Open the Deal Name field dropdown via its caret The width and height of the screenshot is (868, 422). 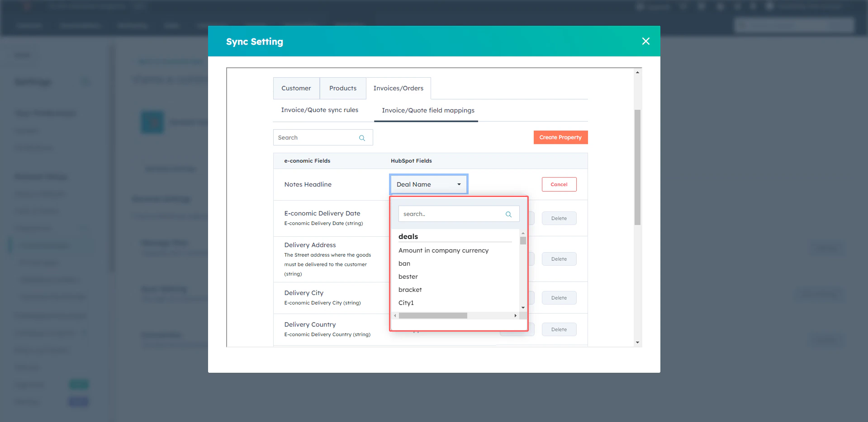tap(458, 184)
